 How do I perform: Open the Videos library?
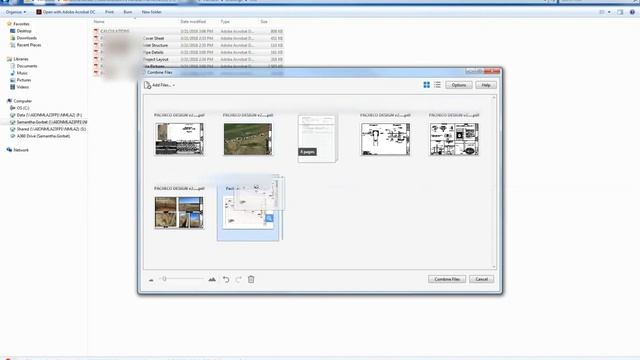(19, 87)
